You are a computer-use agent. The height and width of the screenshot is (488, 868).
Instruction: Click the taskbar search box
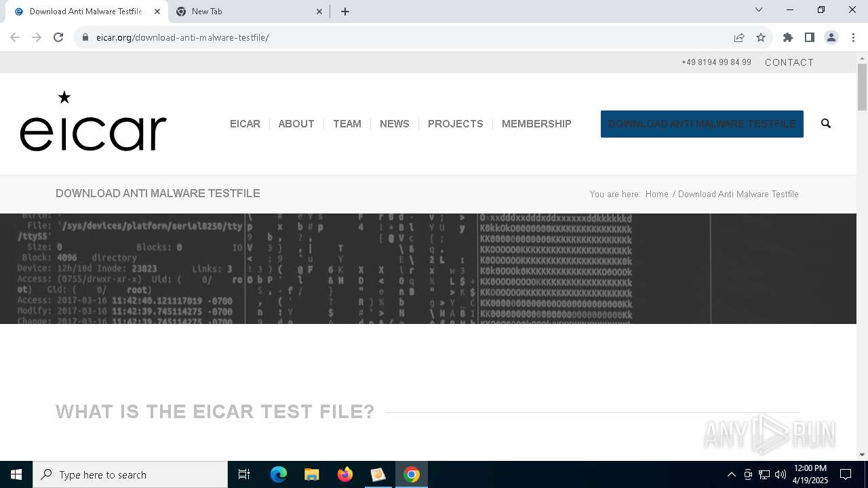[x=130, y=474]
